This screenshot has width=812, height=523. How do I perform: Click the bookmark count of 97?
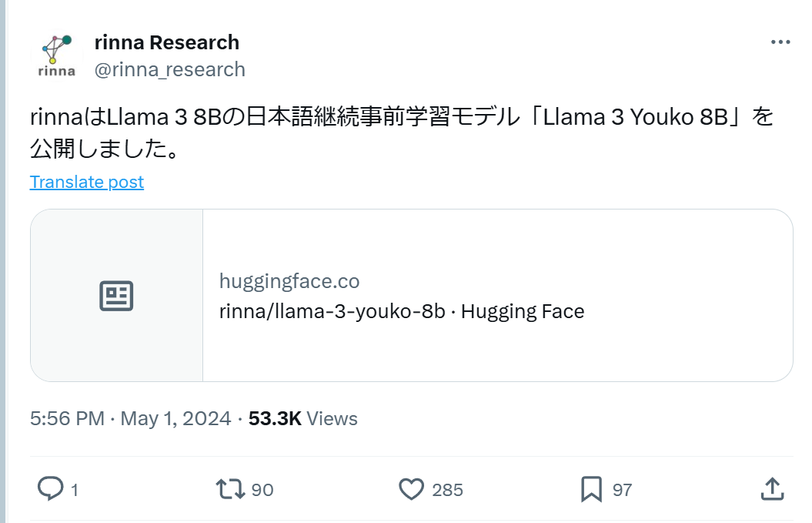622,489
